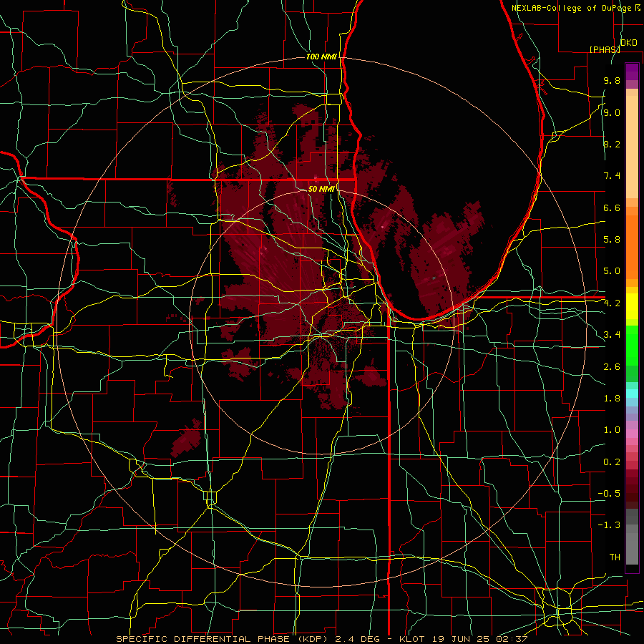Pick the 2.6 scale value

point(612,367)
